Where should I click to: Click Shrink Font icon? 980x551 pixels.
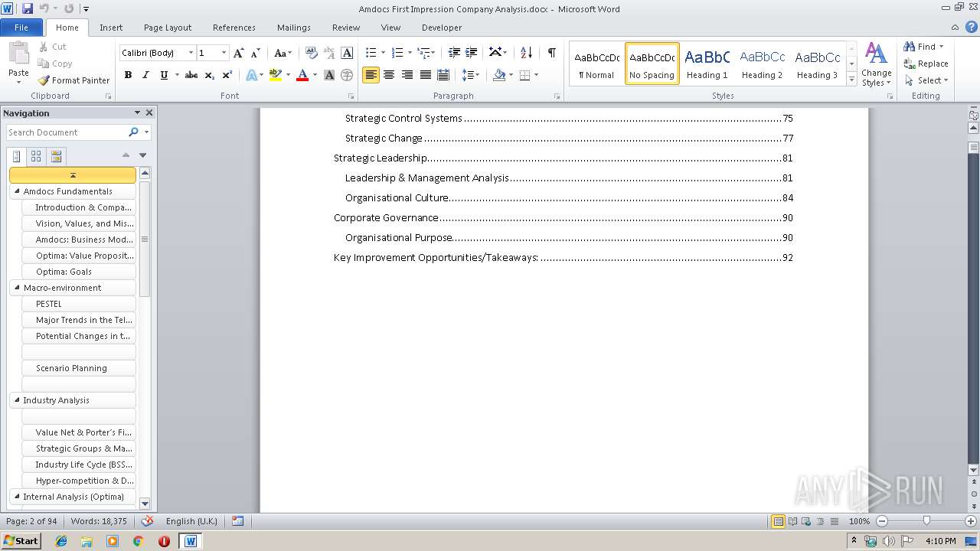tap(256, 53)
